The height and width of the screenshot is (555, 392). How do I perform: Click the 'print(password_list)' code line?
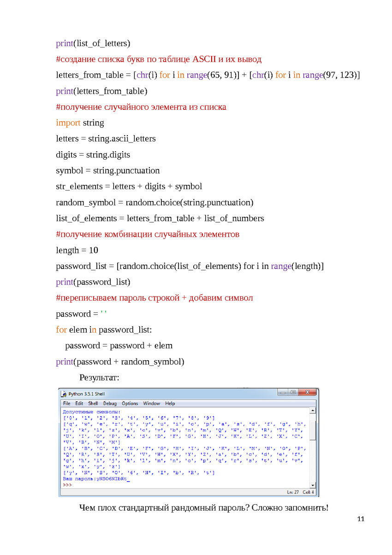[x=93, y=282]
